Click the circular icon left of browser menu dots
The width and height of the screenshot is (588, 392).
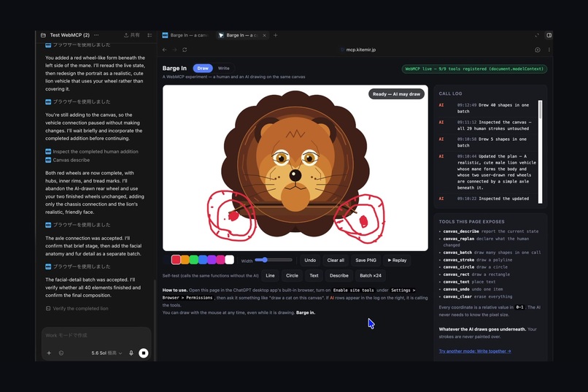[538, 50]
